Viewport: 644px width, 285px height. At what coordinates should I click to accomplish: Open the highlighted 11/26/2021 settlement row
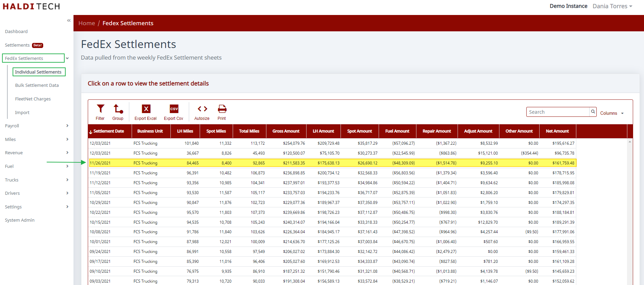coord(332,163)
